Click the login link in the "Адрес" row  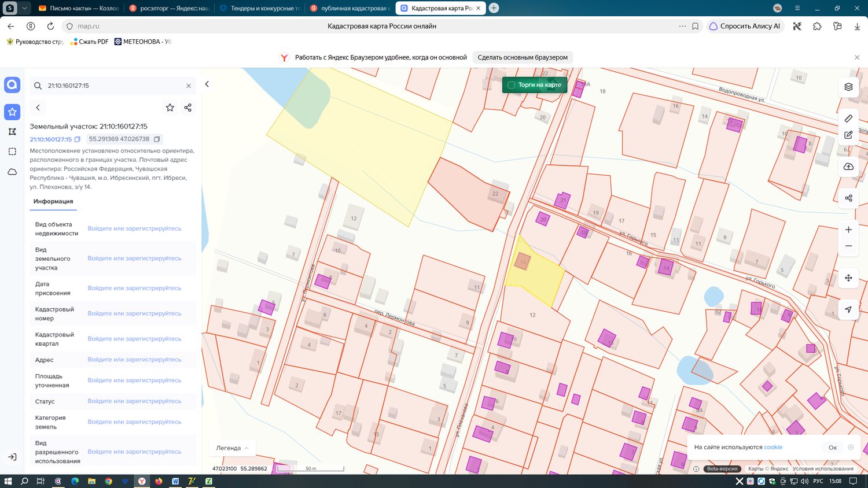[134, 360]
